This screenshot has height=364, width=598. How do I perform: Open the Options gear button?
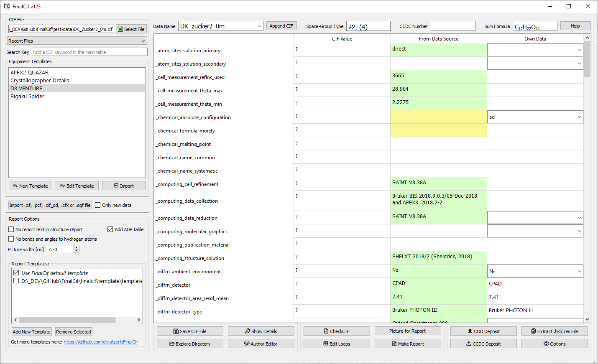pos(555,344)
